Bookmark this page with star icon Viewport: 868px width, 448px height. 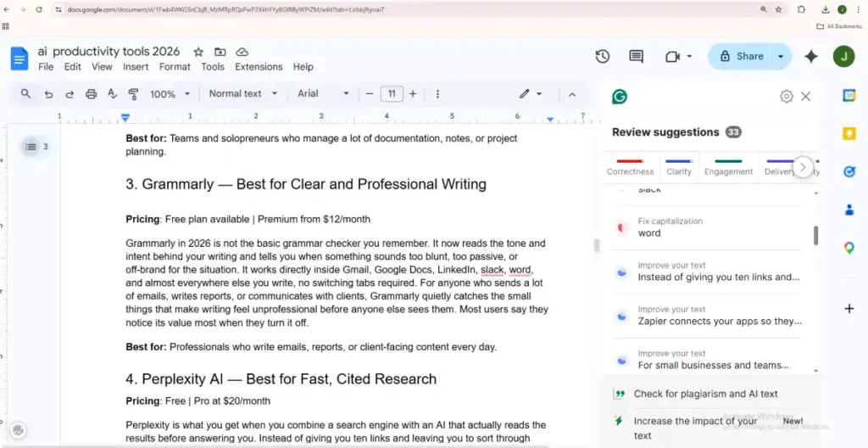(x=778, y=9)
